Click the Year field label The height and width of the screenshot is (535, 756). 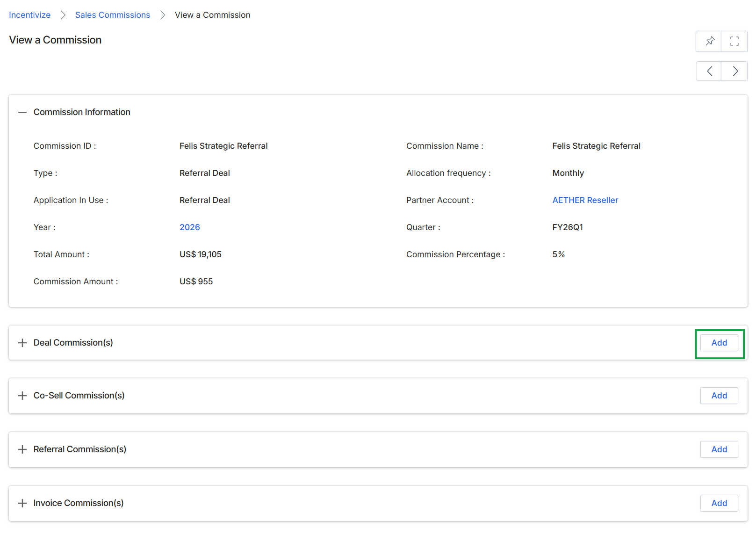click(44, 227)
